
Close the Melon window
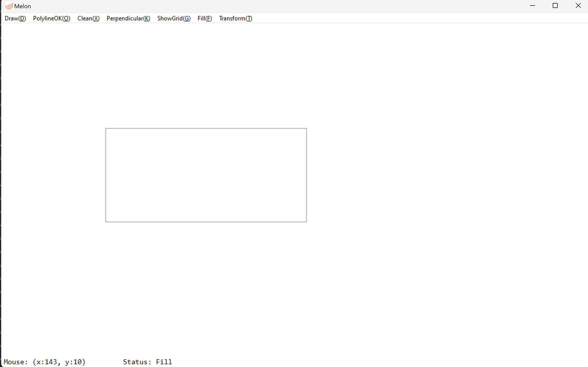(578, 6)
